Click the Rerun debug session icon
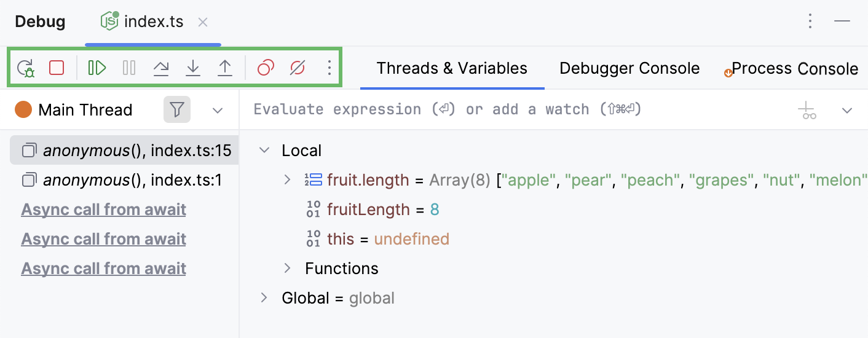The height and width of the screenshot is (338, 868). [26, 68]
